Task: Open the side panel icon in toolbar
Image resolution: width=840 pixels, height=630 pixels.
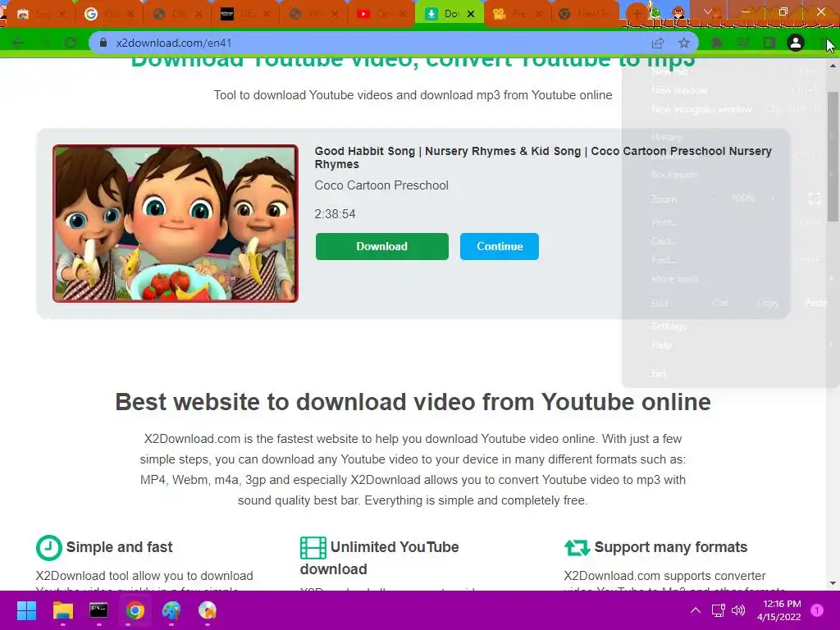Action: 769,43
